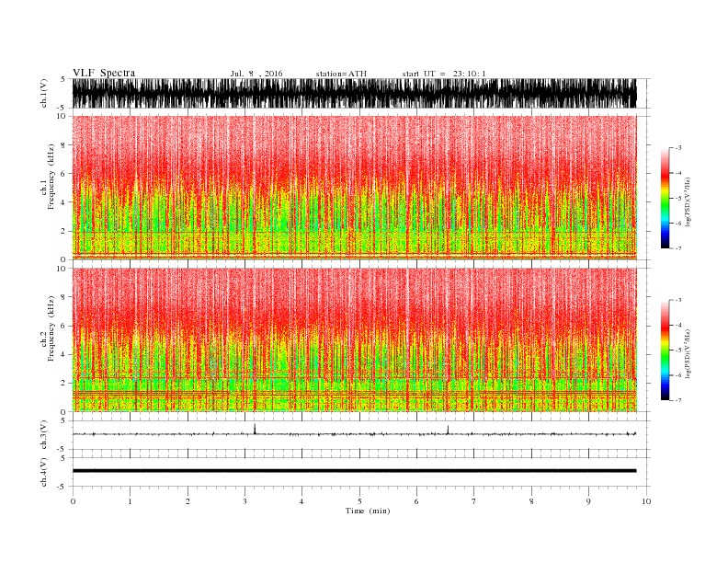This screenshot has width=728, height=563.
Task: Click the ch.1 "Frequency (kHz)" axis label
Action: tap(51, 177)
